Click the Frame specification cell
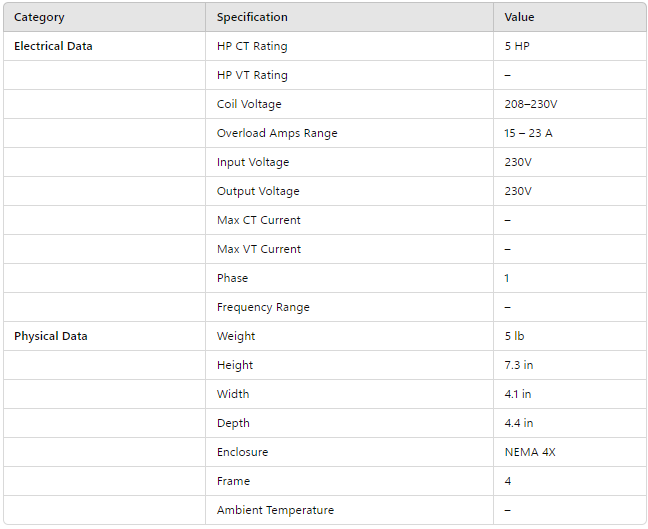648x529 pixels. 233,481
